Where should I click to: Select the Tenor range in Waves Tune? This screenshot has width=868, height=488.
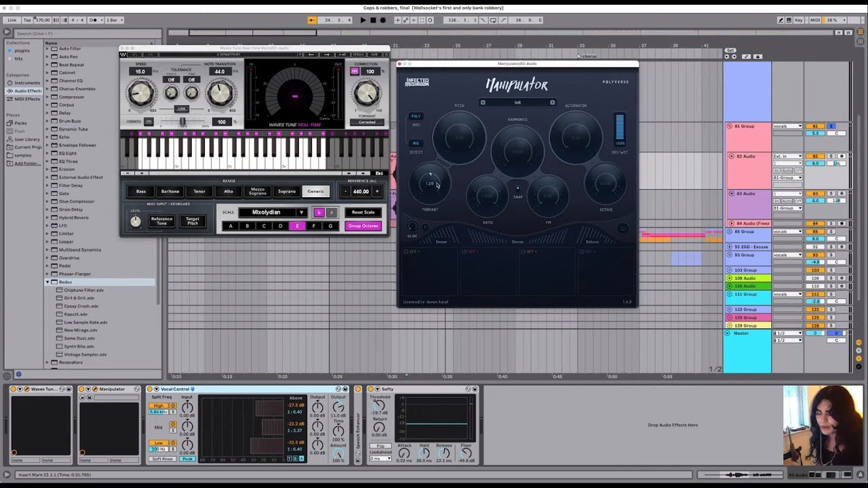(x=199, y=191)
